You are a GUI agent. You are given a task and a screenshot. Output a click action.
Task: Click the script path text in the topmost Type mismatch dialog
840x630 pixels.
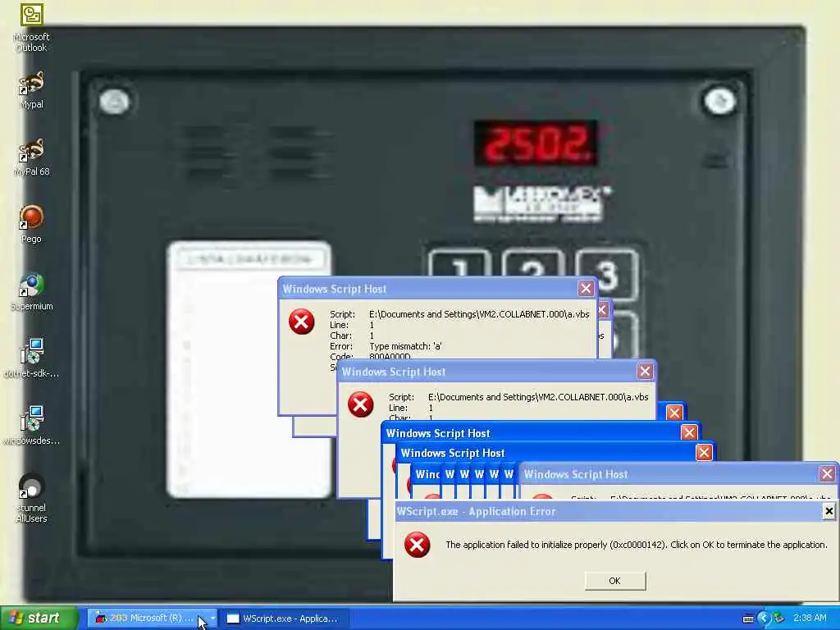pos(479,314)
